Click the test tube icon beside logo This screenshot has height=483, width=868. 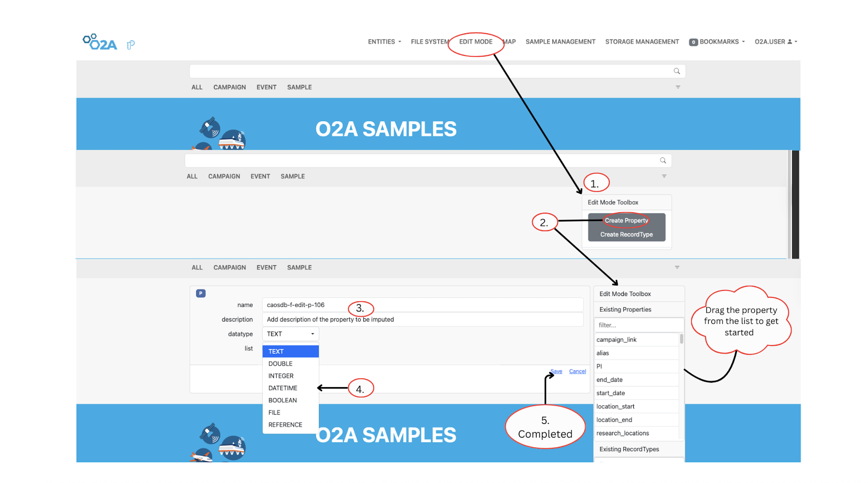131,45
